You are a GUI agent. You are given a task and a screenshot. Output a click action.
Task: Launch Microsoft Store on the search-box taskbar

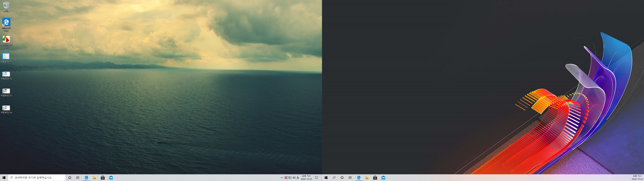click(x=103, y=178)
